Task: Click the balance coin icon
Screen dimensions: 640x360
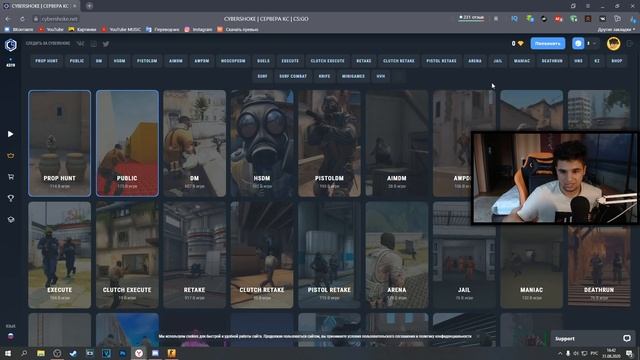Action: tap(520, 43)
